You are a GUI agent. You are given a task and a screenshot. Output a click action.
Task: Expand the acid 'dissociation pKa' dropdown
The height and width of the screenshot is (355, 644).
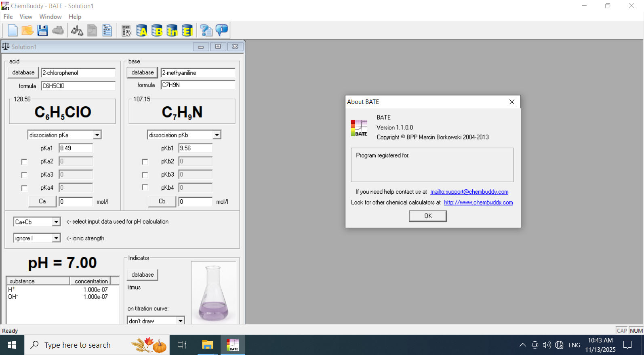[x=97, y=135]
